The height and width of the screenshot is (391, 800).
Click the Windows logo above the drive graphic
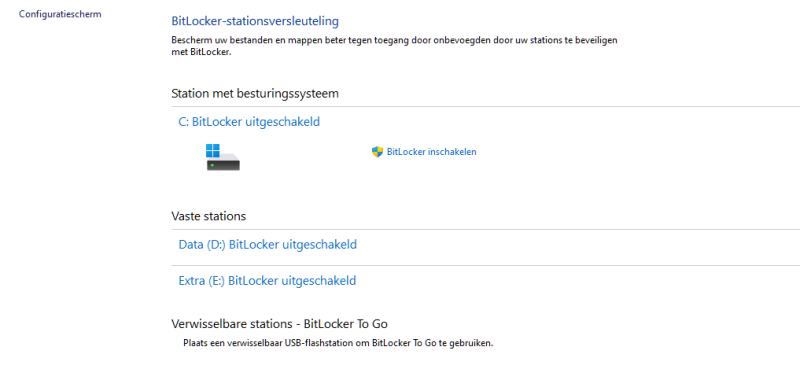coord(213,151)
